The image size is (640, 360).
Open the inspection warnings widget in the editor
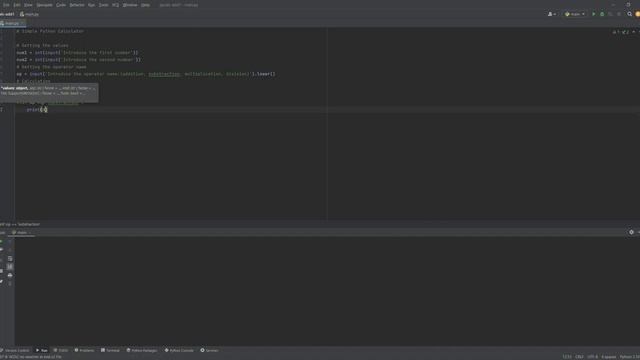coord(620,32)
